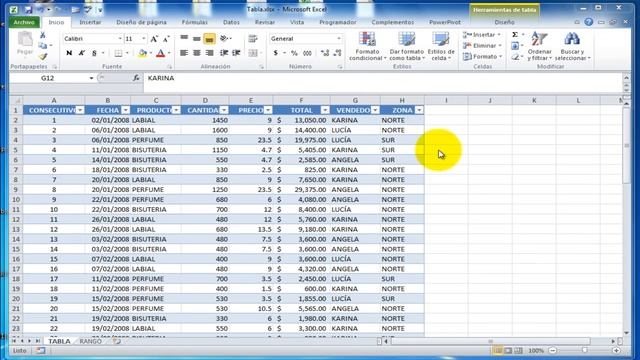The height and width of the screenshot is (360, 640).
Task: Open the FECHA column filter dropdown
Action: [x=126, y=110]
